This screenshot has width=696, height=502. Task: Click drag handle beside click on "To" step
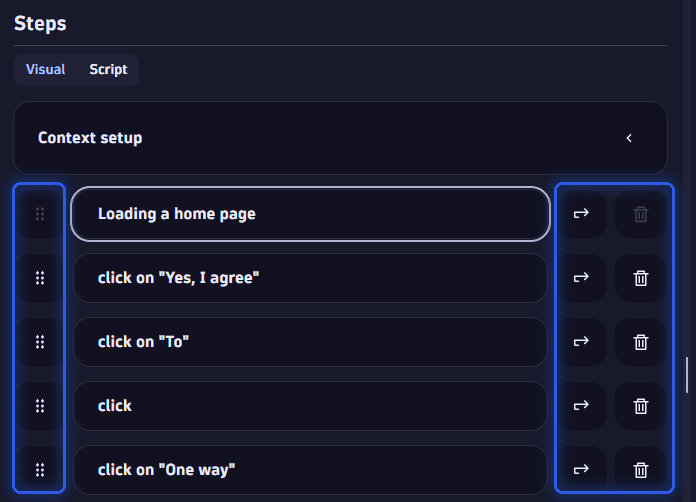[x=40, y=342]
